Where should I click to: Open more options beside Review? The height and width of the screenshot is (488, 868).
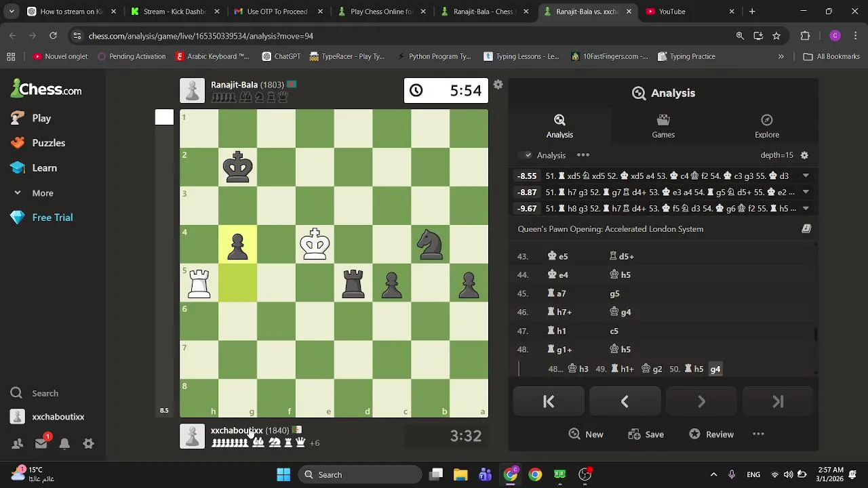click(758, 434)
